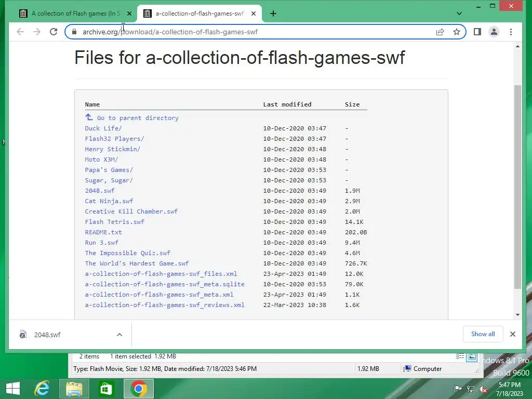Download Run 3.swf
Viewport: 532px width, 399px height.
101,243
